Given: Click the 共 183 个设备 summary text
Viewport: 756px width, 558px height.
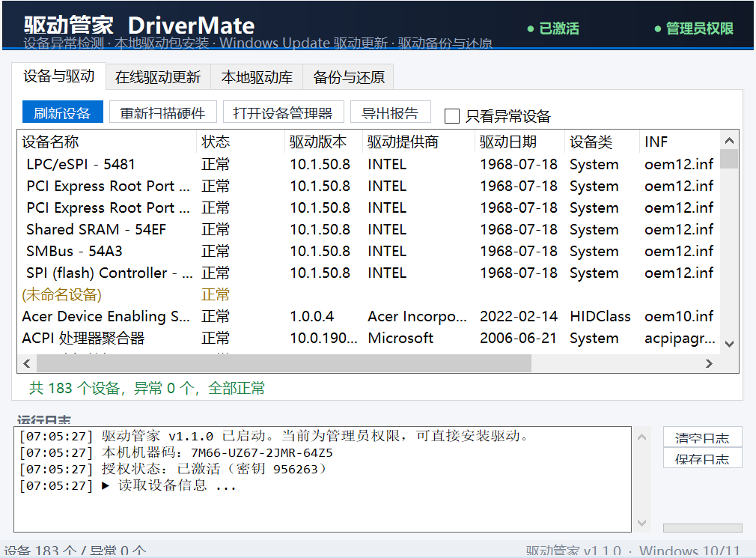Looking at the screenshot, I should click(147, 388).
